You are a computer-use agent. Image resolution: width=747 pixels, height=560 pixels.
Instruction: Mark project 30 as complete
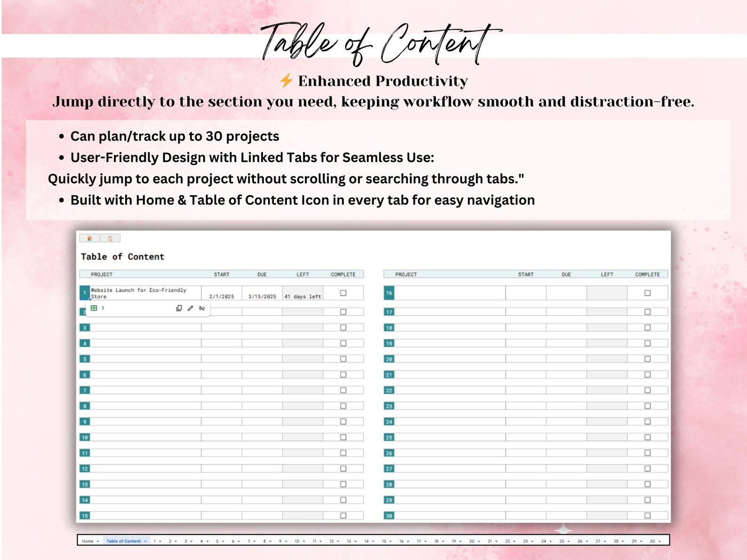point(648,516)
